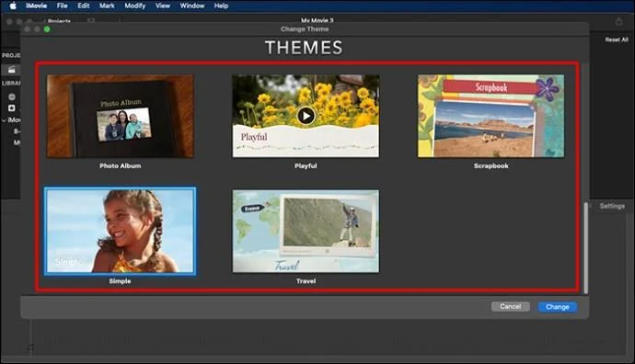Open the Modify menu
The height and width of the screenshot is (364, 635).
(135, 6)
